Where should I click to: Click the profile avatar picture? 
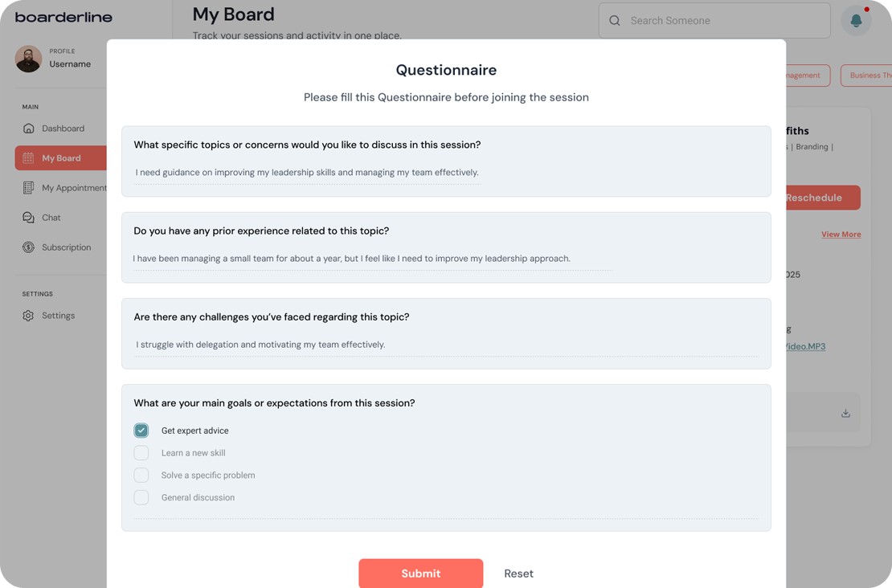coord(28,59)
